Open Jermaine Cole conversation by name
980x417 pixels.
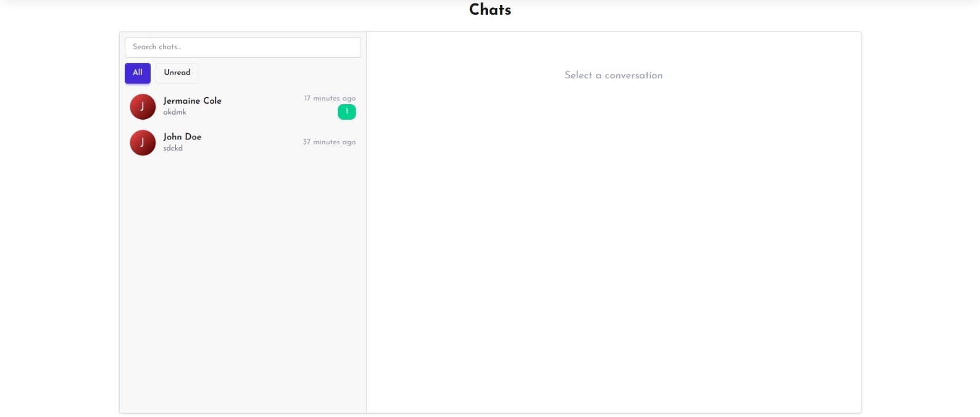tap(192, 101)
